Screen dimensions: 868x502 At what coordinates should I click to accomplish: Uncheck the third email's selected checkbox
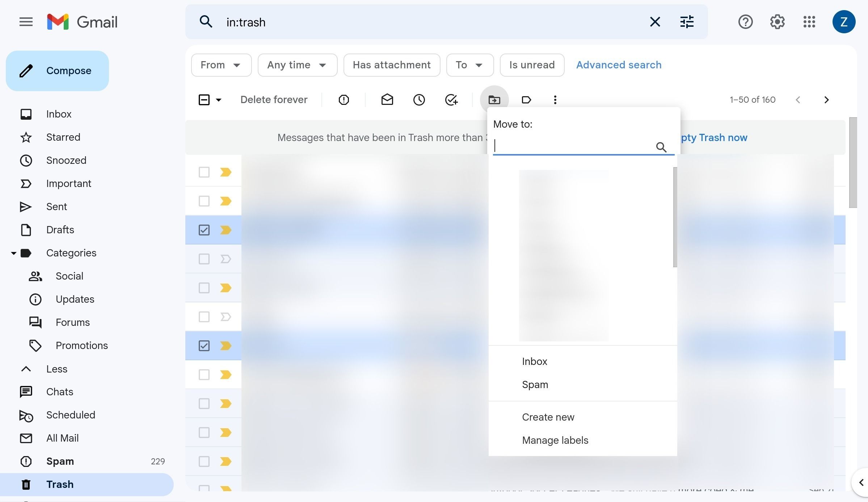pyautogui.click(x=204, y=230)
